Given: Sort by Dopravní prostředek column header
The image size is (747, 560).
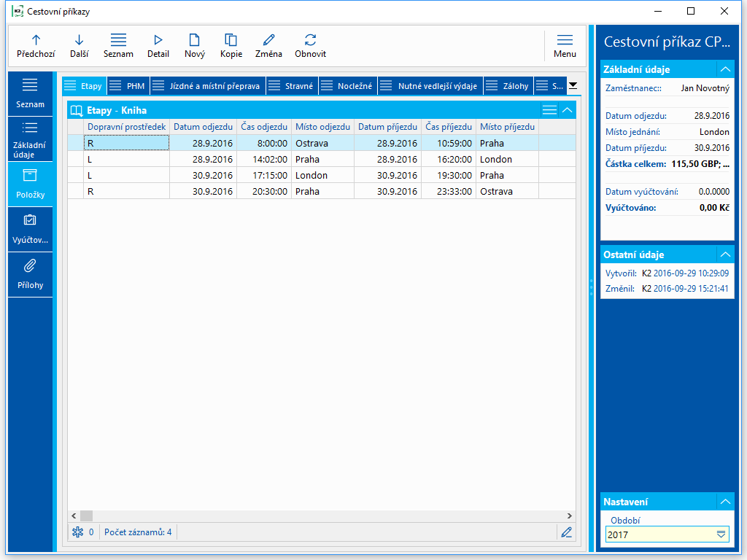Looking at the screenshot, I should tap(126, 127).
